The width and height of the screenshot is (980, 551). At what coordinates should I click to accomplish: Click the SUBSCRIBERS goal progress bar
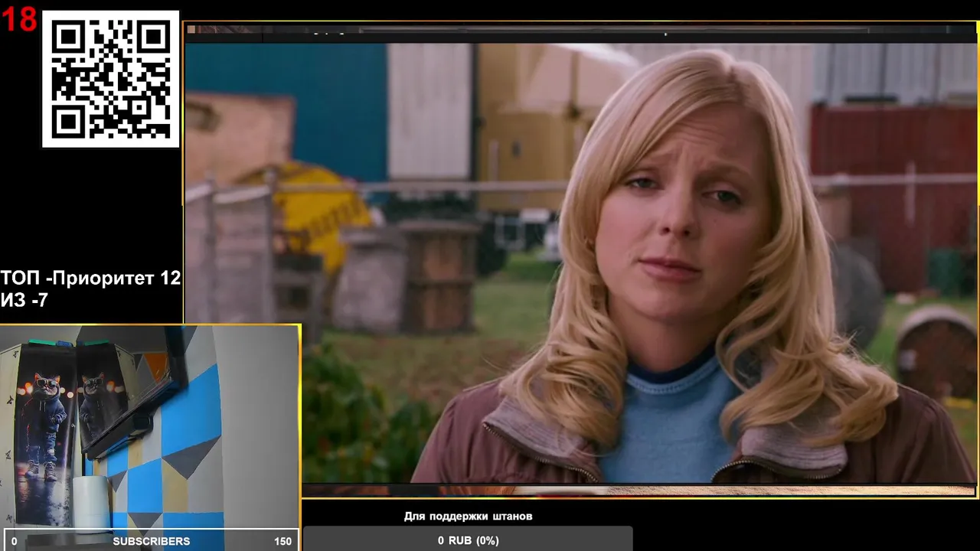(x=151, y=540)
